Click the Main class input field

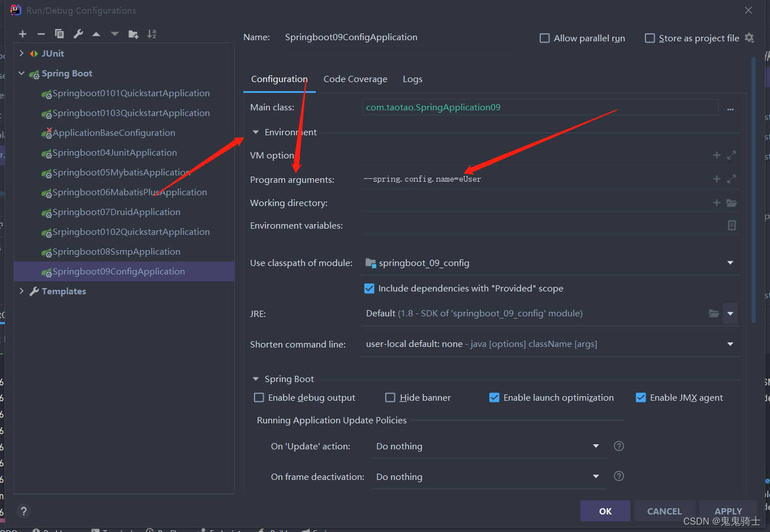[x=540, y=108]
